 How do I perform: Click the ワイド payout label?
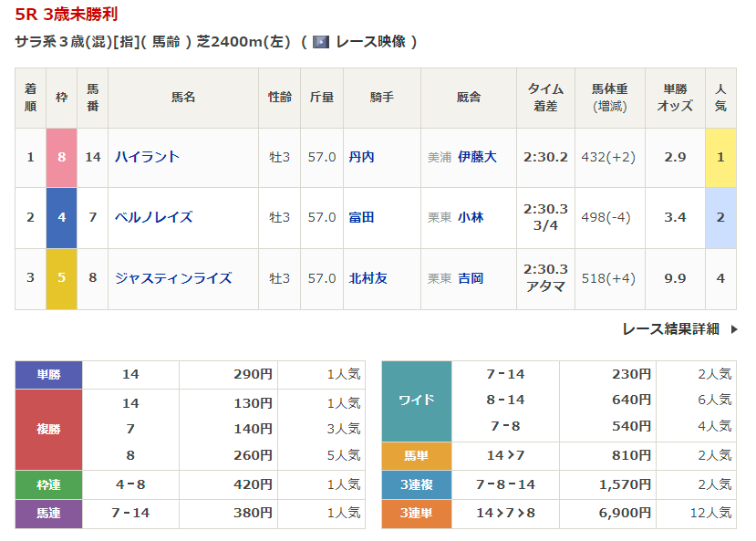(416, 401)
